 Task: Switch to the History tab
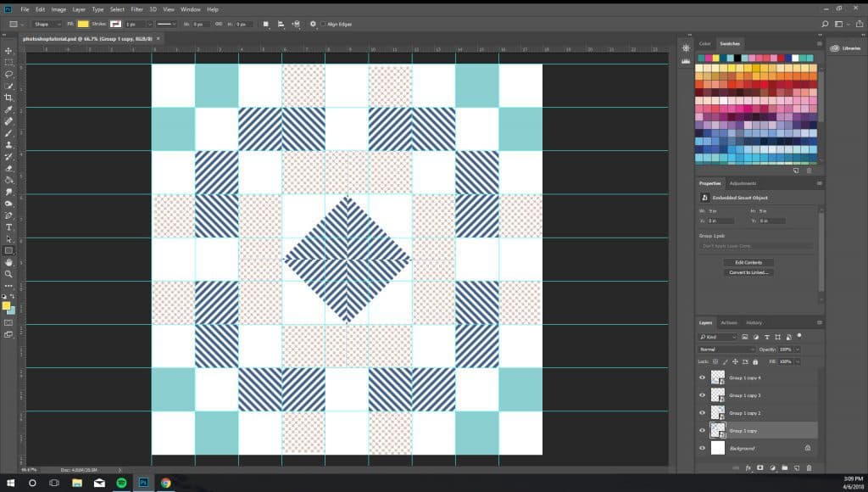(754, 322)
